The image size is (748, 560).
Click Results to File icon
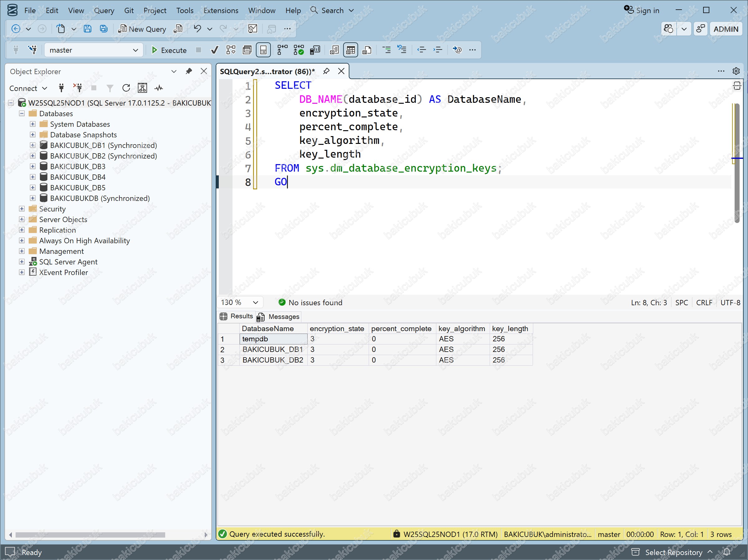pos(367,50)
